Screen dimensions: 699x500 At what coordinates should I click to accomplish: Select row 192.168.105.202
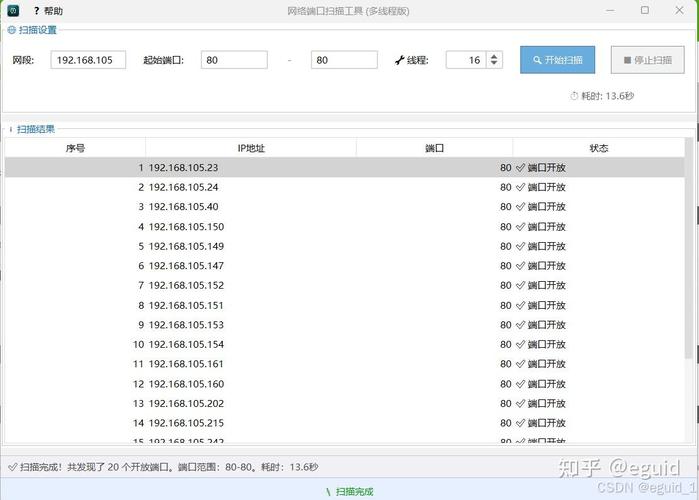click(x=345, y=403)
